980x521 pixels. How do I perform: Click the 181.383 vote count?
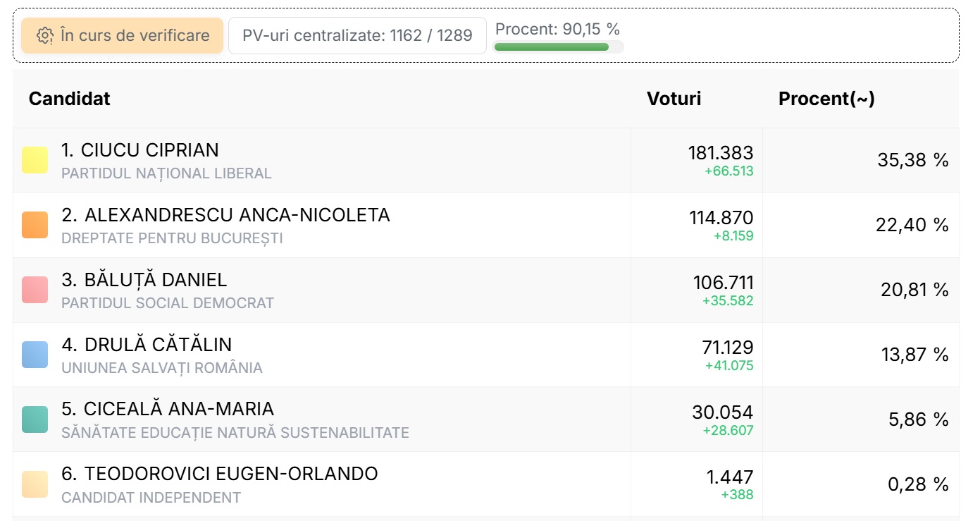tap(720, 152)
